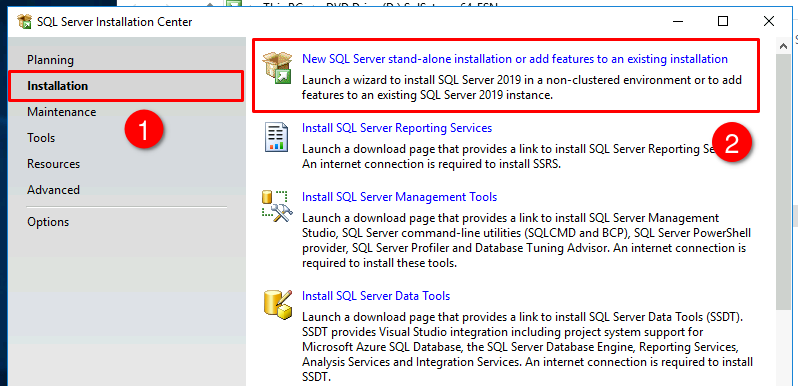The image size is (798, 386).
Task: Open Install SQL Server Reporting Services link
Action: [397, 128]
